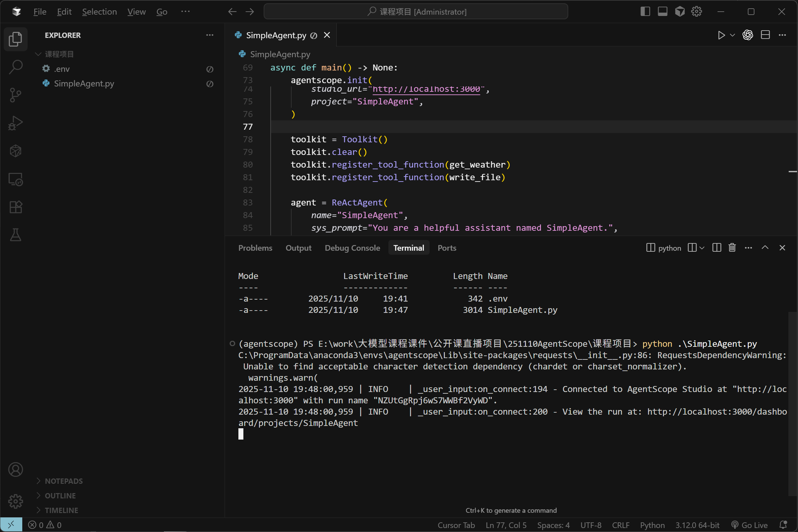Screen dimensions: 798x532
Task: Open Cursor settings gear in title bar
Action: 697,12
